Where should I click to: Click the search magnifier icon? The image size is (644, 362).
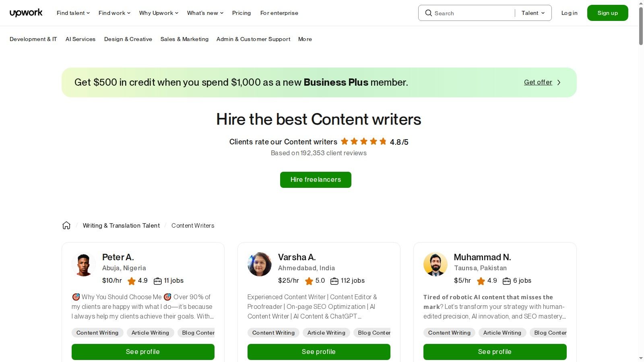(x=429, y=13)
